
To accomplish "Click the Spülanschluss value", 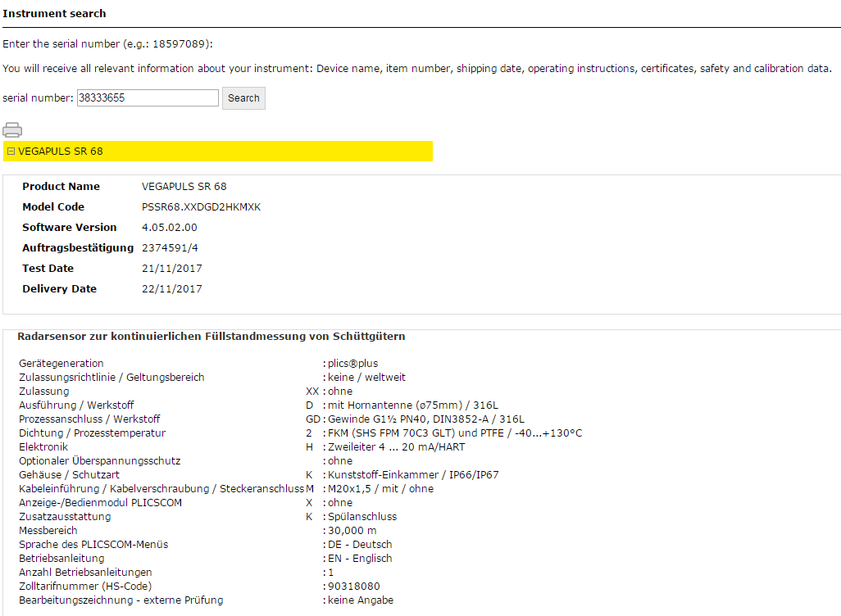I will pyautogui.click(x=362, y=517).
